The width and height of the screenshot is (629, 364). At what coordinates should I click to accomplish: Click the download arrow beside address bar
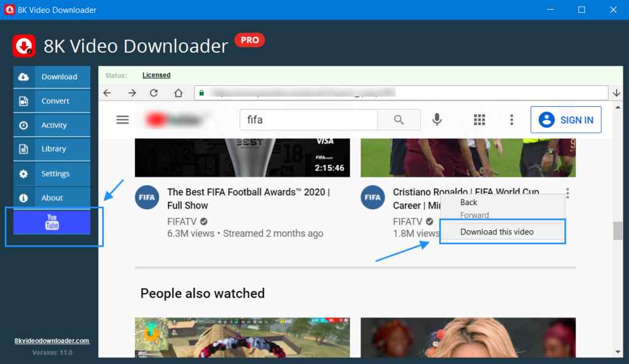tap(617, 93)
